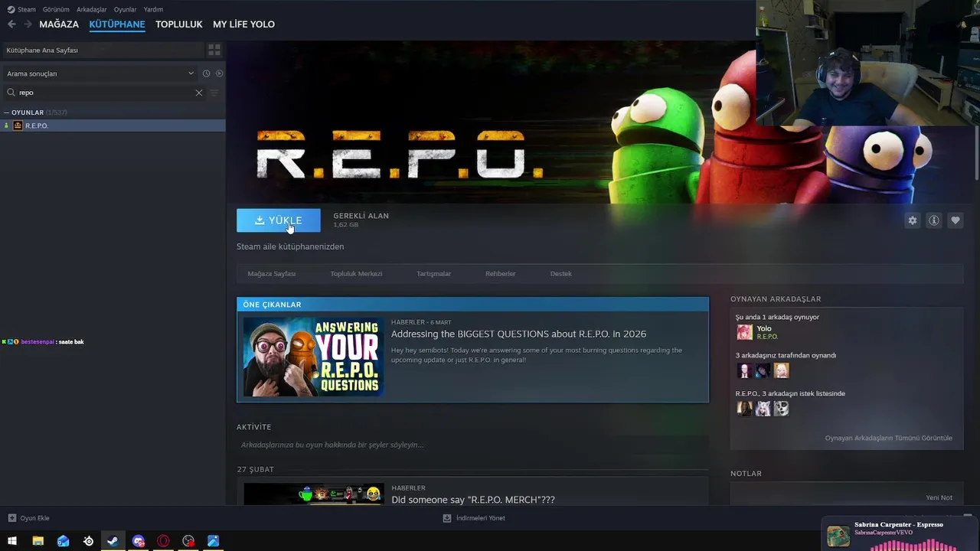
Task: Open the Photos app in taskbar
Action: [x=214, y=541]
